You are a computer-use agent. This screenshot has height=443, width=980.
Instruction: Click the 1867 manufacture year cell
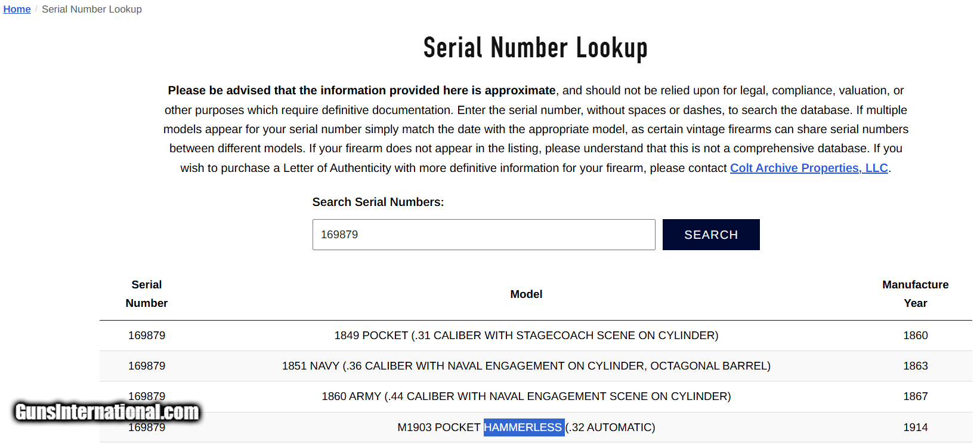(x=915, y=396)
